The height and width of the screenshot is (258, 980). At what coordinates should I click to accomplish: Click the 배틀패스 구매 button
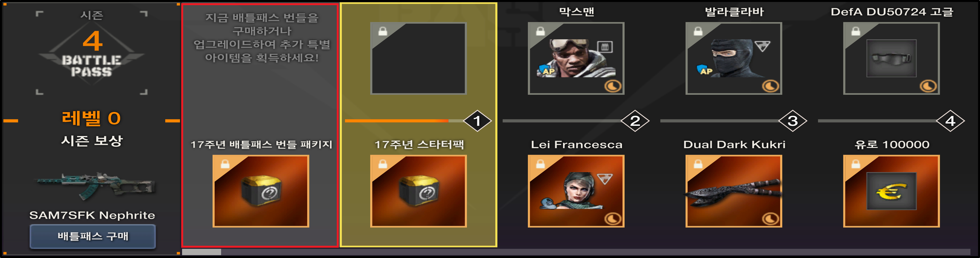point(92,236)
